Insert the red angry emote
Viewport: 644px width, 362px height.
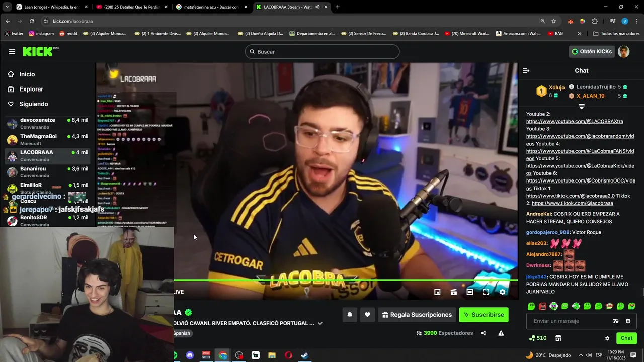click(x=543, y=306)
